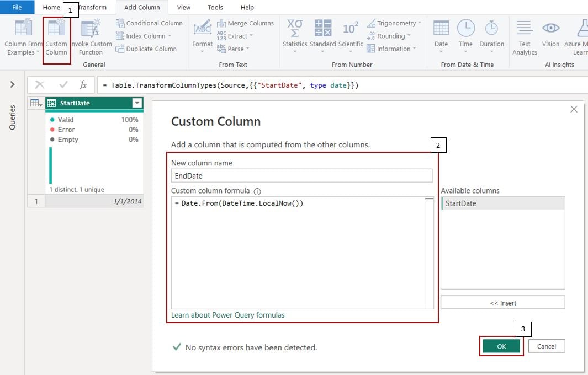Click the EndDate column name field
Image resolution: width=588 pixels, height=375 pixels.
point(301,175)
